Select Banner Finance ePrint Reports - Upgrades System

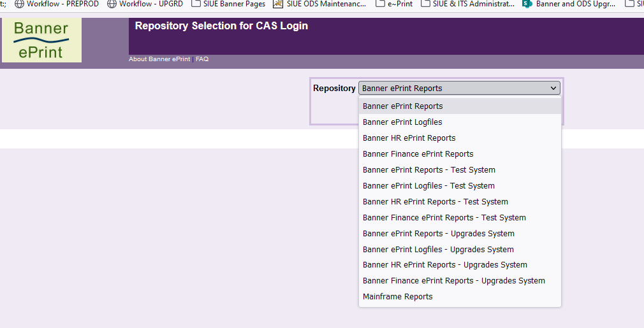click(x=453, y=281)
